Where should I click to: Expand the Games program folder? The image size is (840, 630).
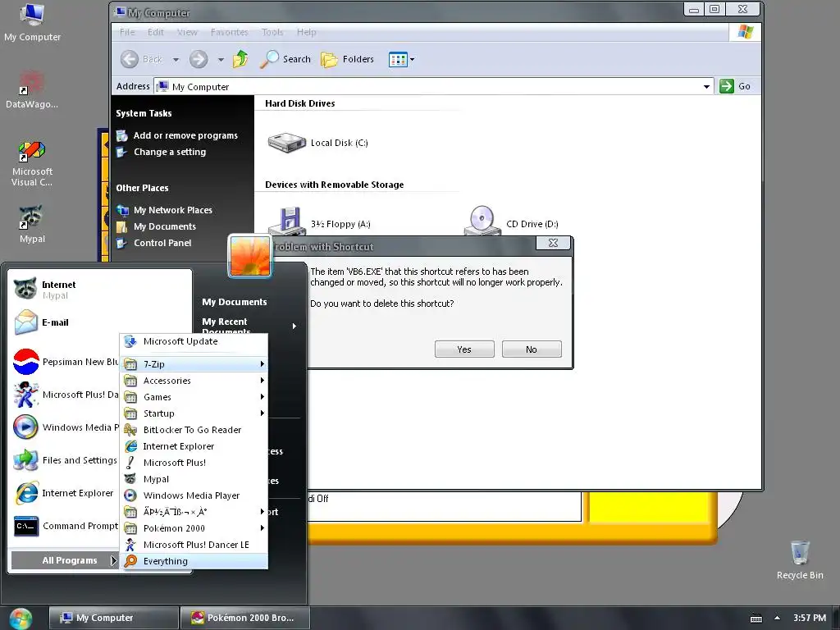(194, 397)
